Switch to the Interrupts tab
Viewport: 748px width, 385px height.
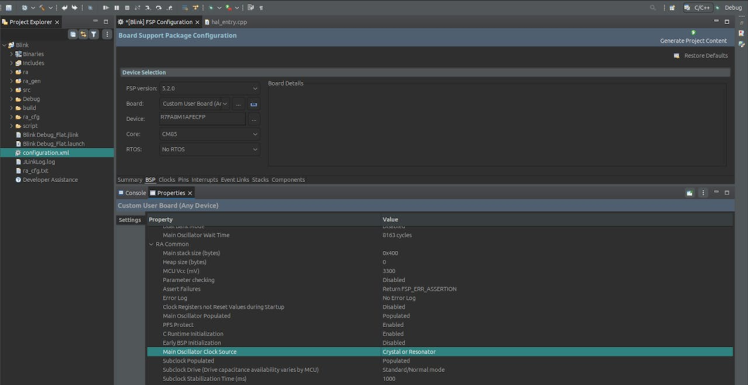pyautogui.click(x=205, y=180)
